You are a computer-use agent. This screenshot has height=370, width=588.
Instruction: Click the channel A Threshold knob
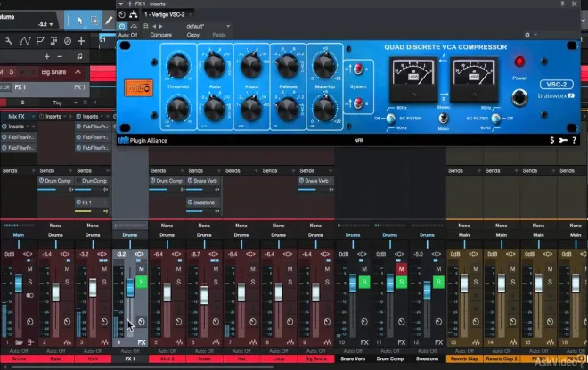pos(178,66)
